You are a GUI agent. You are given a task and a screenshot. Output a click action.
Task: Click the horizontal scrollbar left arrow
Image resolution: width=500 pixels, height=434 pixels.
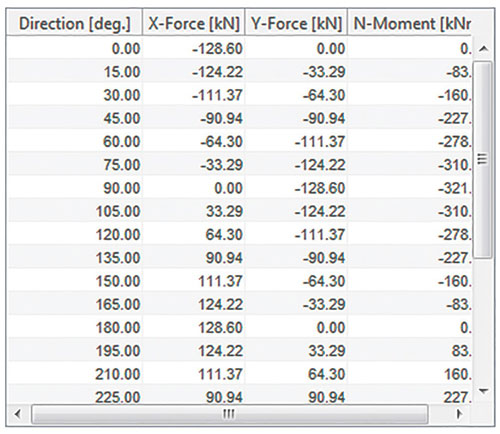pyautogui.click(x=18, y=414)
